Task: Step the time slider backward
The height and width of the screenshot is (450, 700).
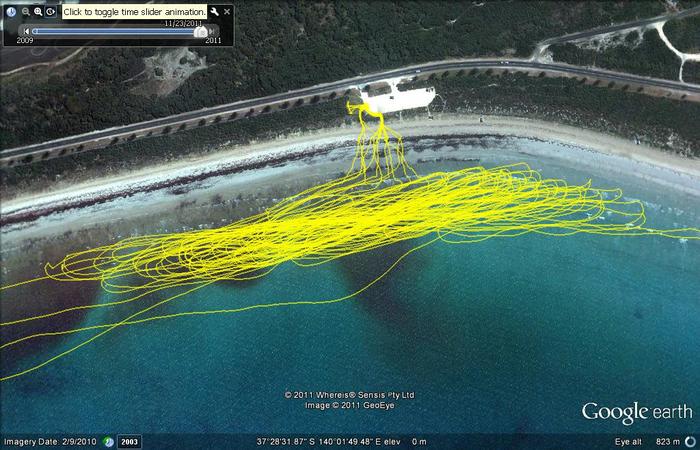Action: (26, 31)
